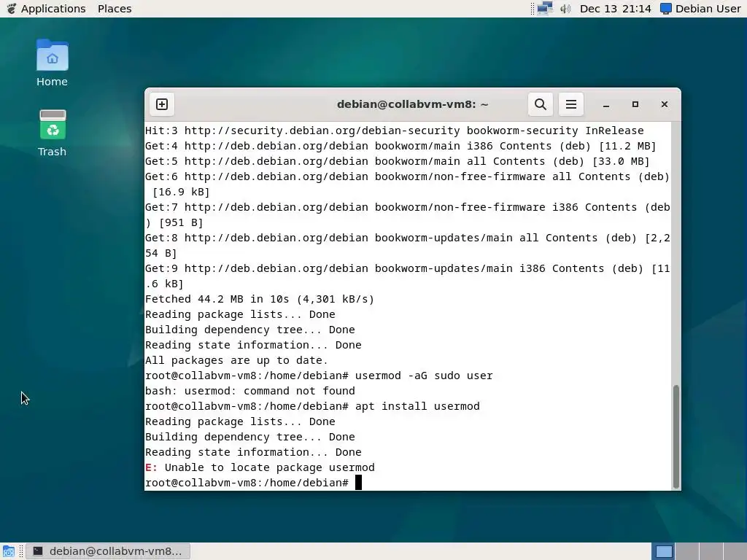Click the 'apt install usermod' command text

click(x=417, y=406)
